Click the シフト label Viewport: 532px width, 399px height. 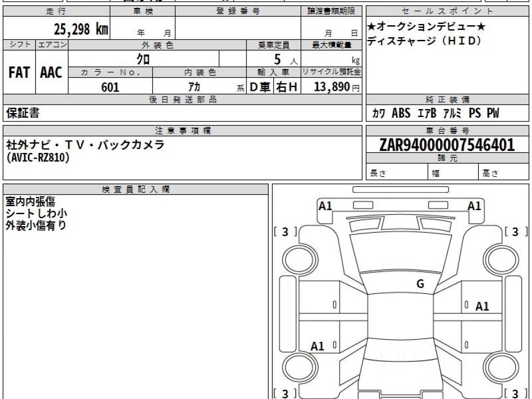(x=19, y=45)
